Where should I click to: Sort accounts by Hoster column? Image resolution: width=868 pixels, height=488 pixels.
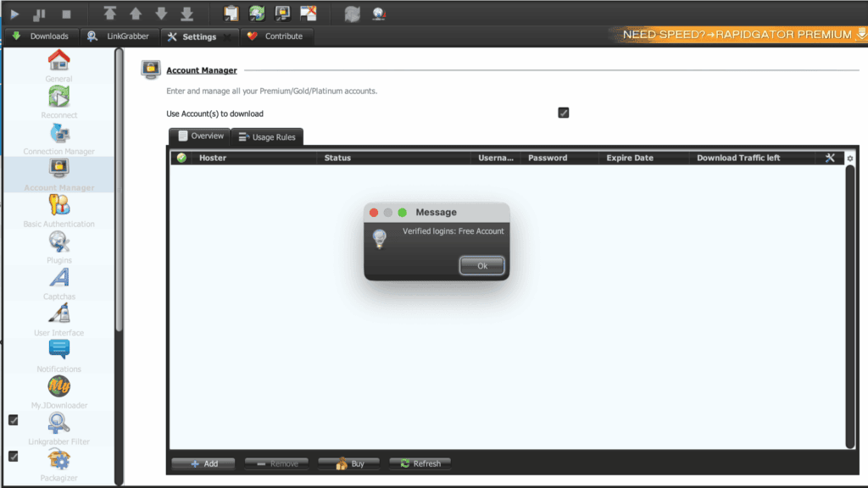[254, 158]
